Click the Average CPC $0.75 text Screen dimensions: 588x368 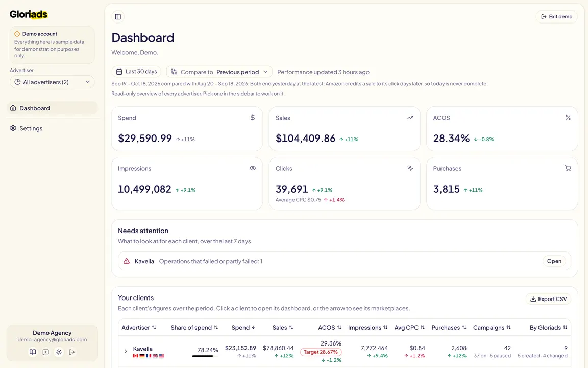tap(298, 200)
